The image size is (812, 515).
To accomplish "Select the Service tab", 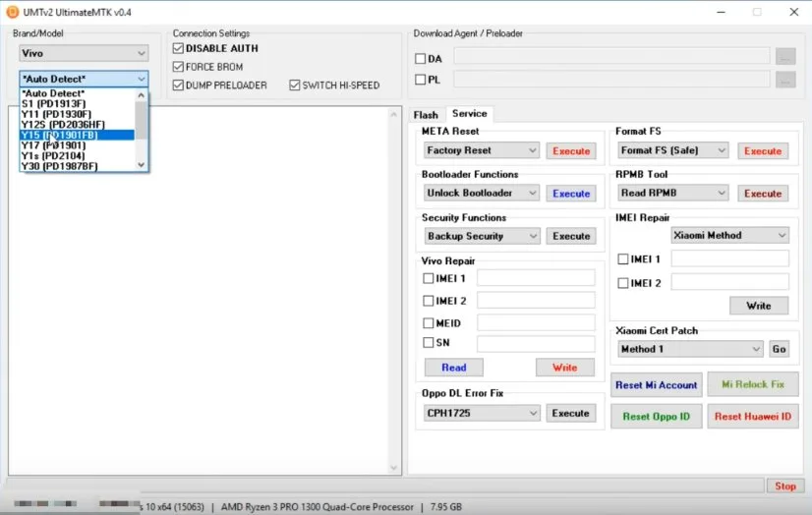I will 469,114.
